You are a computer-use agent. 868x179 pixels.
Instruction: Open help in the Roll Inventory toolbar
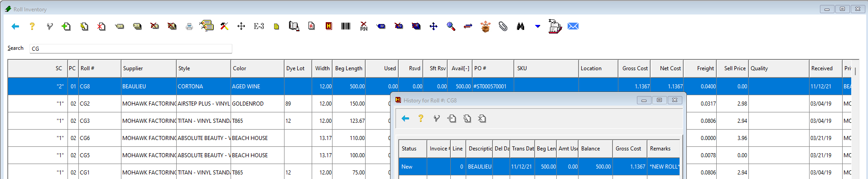pyautogui.click(x=32, y=27)
